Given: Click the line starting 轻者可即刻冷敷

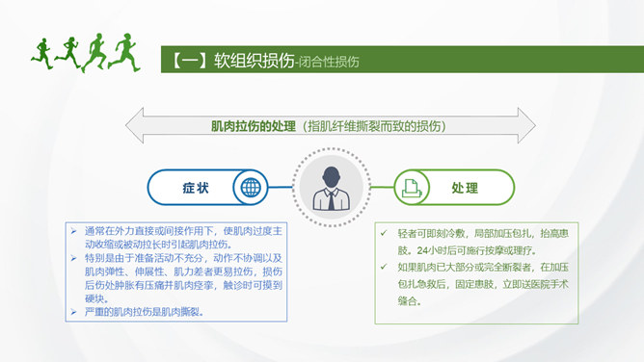Looking at the screenshot, I should (x=483, y=234).
